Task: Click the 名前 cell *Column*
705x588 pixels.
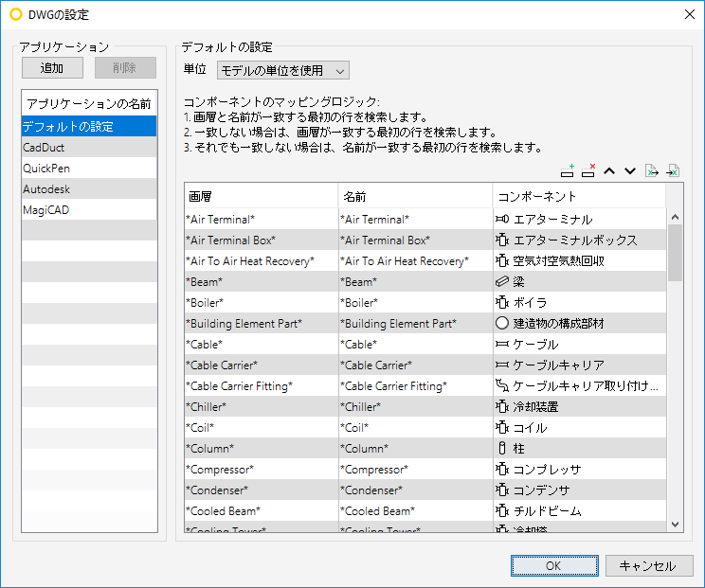Action: coord(415,448)
